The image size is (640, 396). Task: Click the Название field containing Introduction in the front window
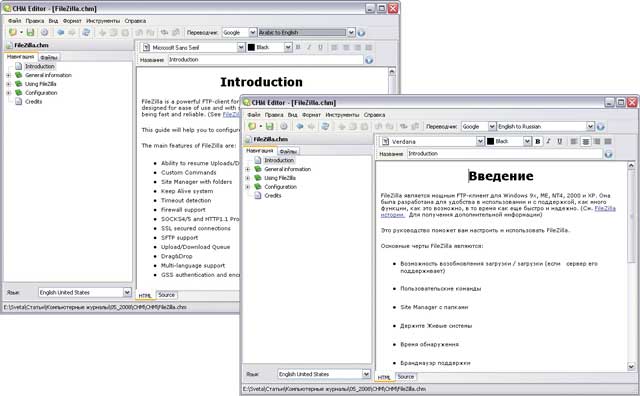(505, 154)
